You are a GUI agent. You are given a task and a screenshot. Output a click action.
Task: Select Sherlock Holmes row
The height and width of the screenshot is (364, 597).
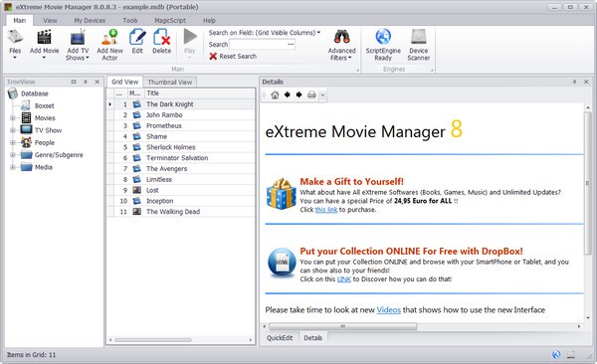181,147
